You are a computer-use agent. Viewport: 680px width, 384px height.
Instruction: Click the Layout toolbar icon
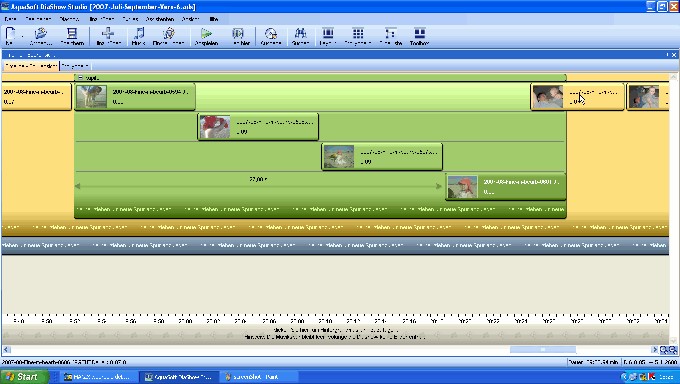pyautogui.click(x=328, y=33)
